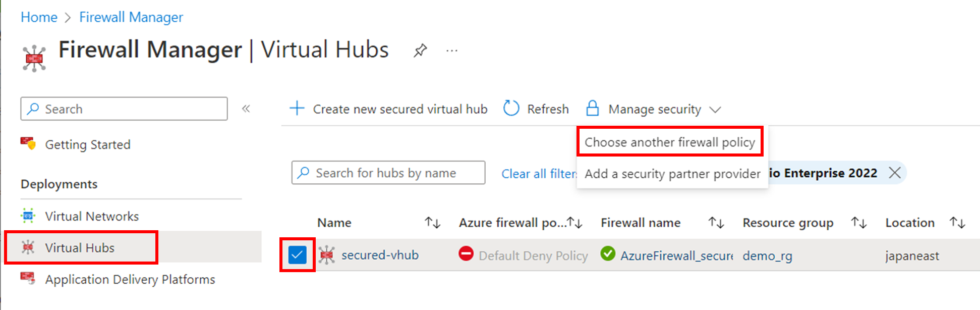Sort by Location column arrows
The height and width of the screenshot is (310, 980).
[957, 223]
